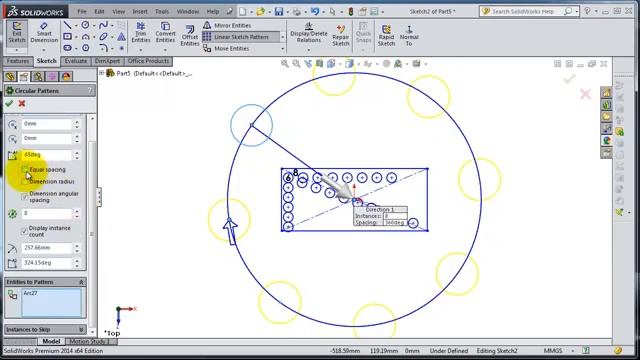Image resolution: width=640 pixels, height=360 pixels.
Task: Open Display/Delete Relations
Action: coord(309,33)
